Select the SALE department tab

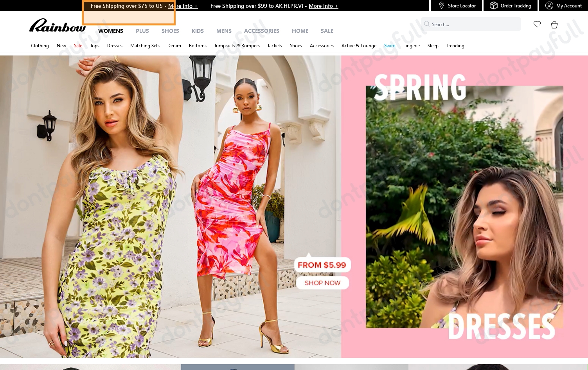click(327, 31)
